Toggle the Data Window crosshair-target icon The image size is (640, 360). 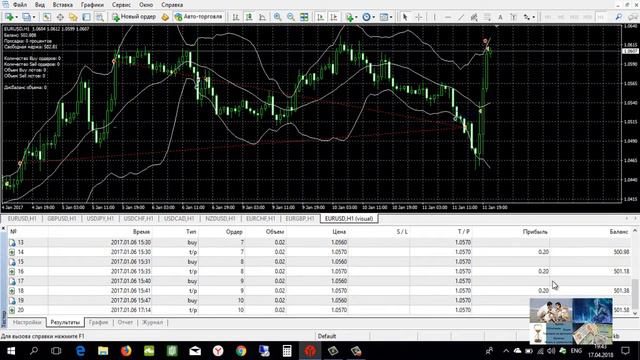coord(60,17)
